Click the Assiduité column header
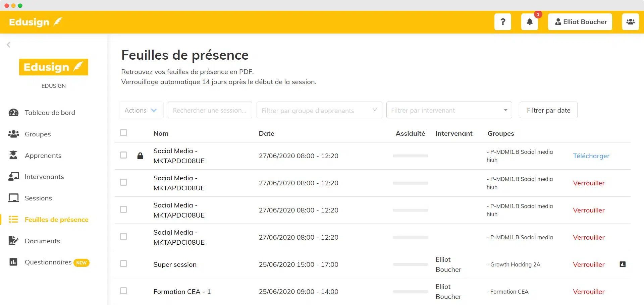Image resolution: width=644 pixels, height=305 pixels. [410, 133]
